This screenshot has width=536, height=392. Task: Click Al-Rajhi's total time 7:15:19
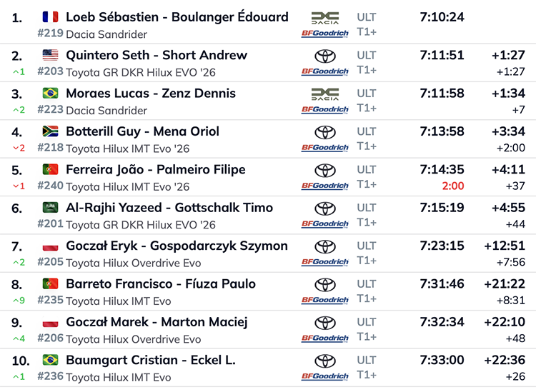point(442,208)
